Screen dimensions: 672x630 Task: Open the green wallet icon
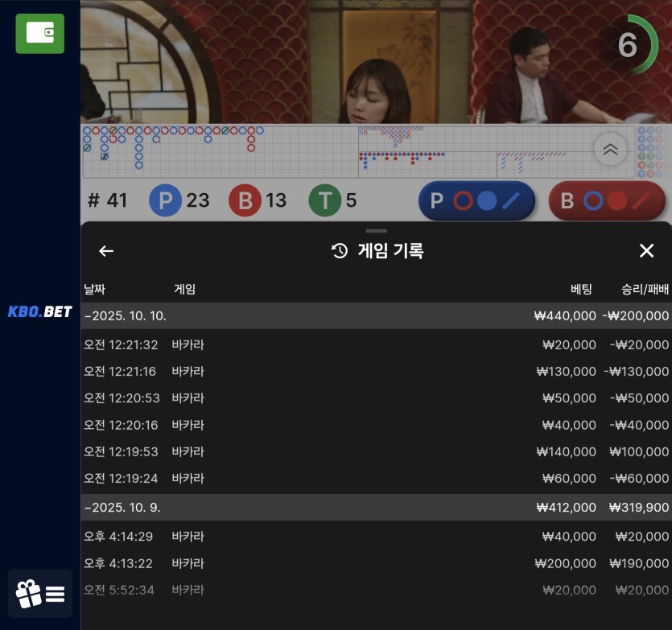coord(39,33)
